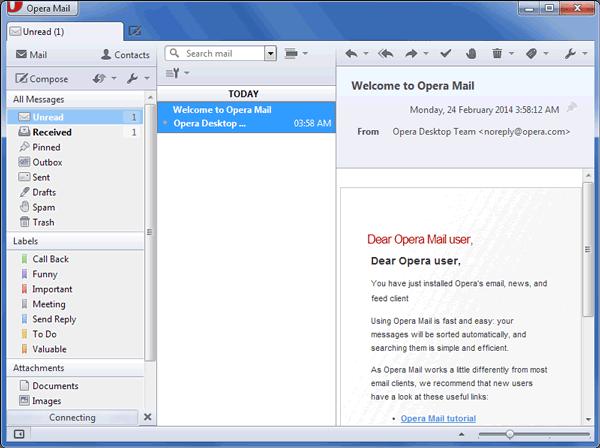Open the Forward dropdown arrow
The image size is (600, 448).
[426, 54]
